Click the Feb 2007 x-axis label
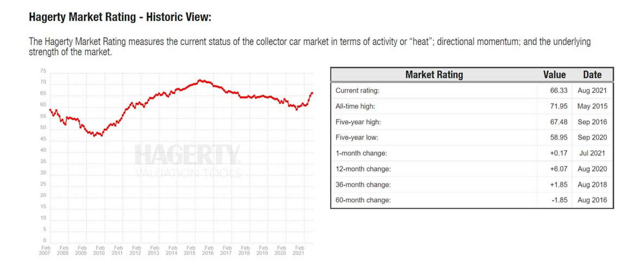 45,250
